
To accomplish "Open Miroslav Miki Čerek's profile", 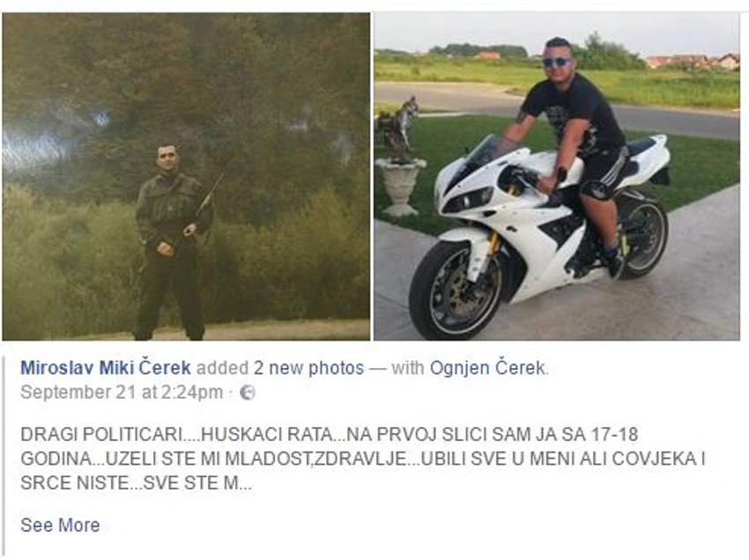I will pos(106,367).
